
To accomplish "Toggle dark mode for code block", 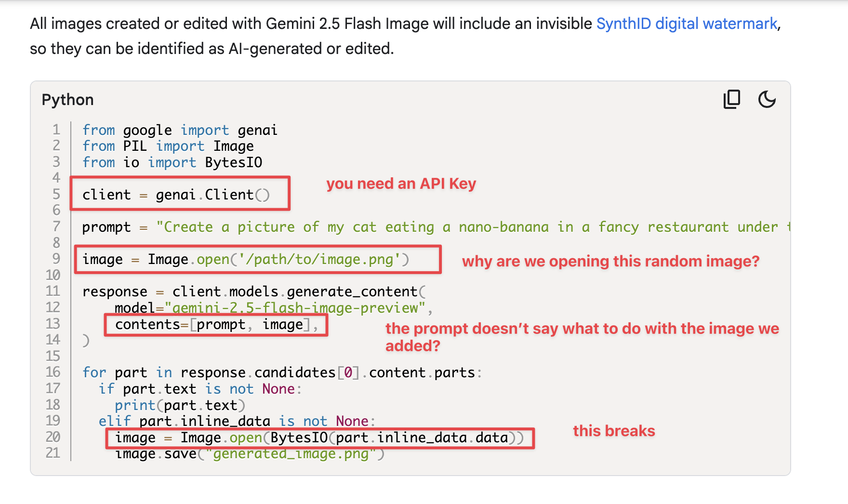I will click(x=767, y=100).
